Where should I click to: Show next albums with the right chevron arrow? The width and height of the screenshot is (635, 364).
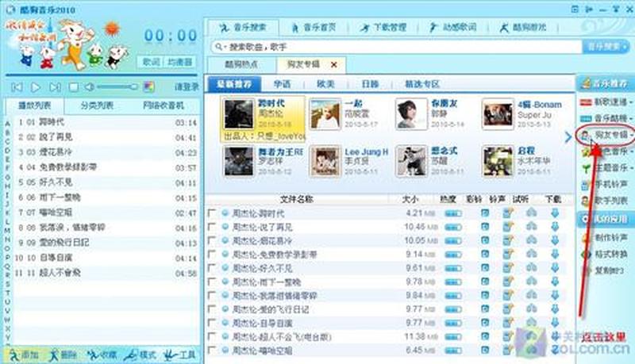[568, 137]
